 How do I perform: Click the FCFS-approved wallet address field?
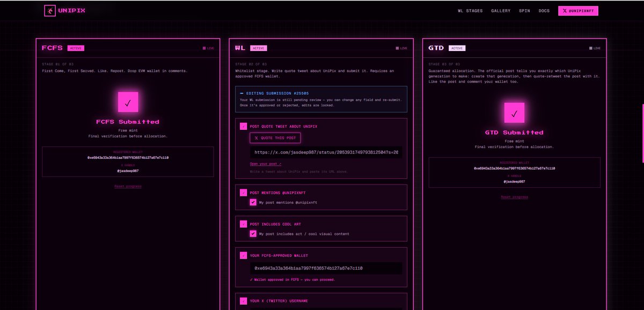tap(326, 268)
